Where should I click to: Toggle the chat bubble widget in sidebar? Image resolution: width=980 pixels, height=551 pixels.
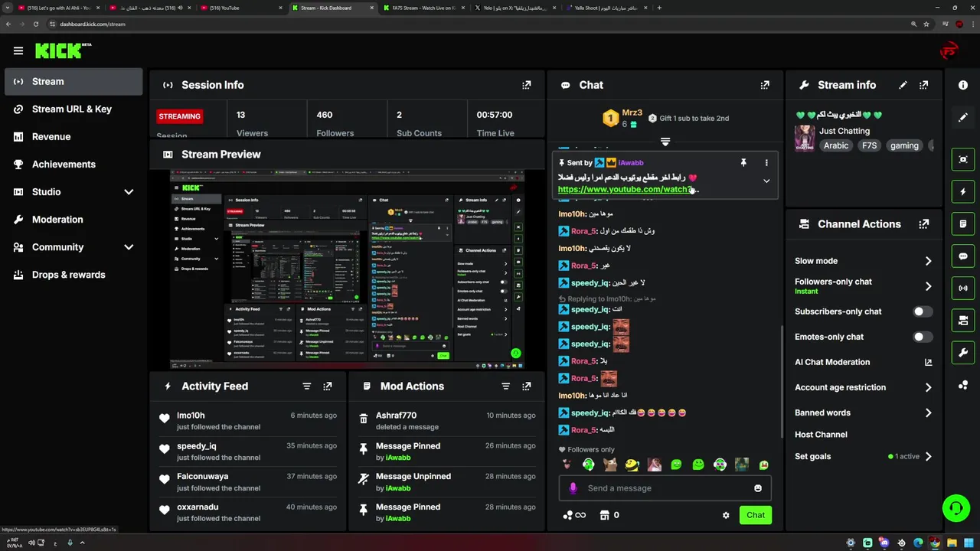pos(963,256)
